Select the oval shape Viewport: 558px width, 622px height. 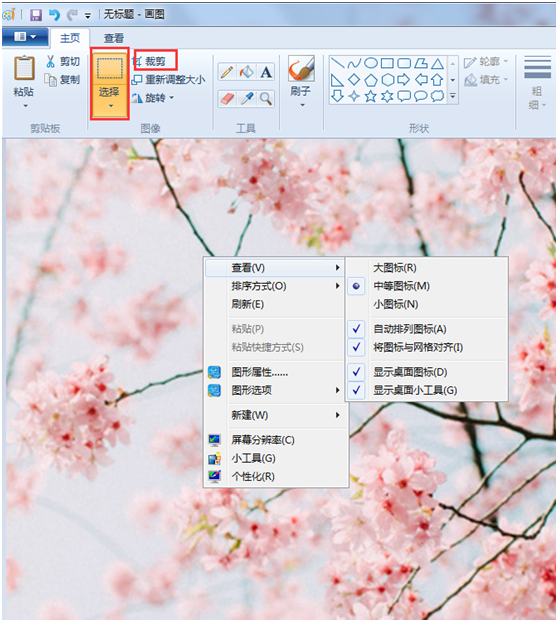point(370,63)
